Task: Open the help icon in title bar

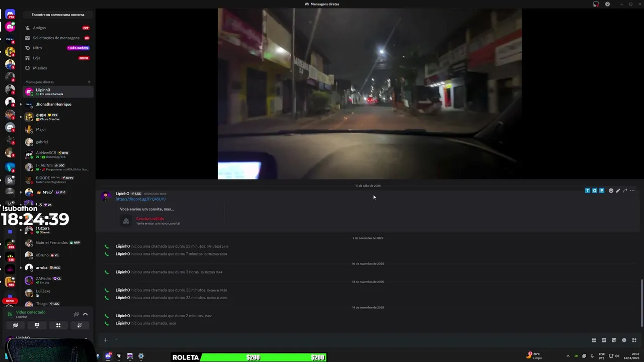Action: tap(607, 4)
